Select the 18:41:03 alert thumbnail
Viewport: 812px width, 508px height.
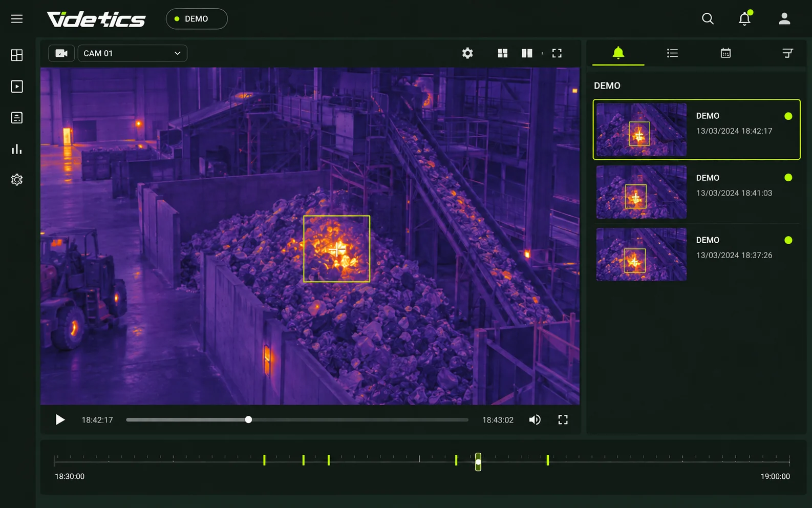point(642,192)
